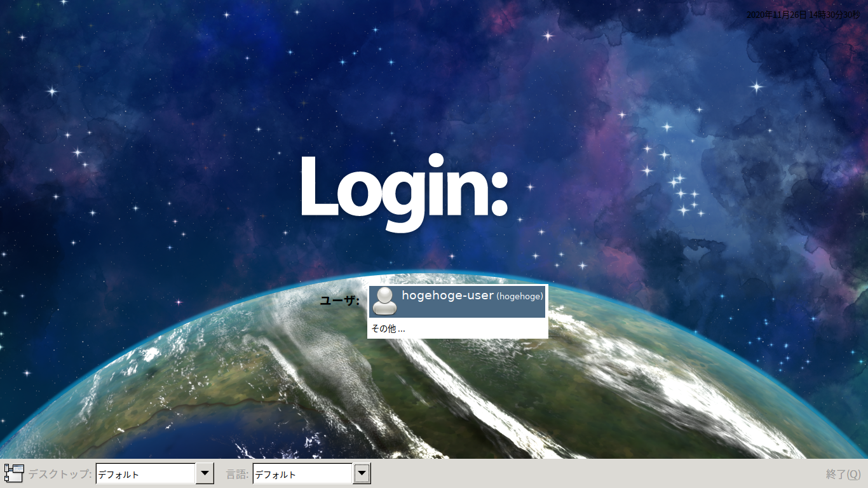Click the hogehoge-user avatar icon

384,301
